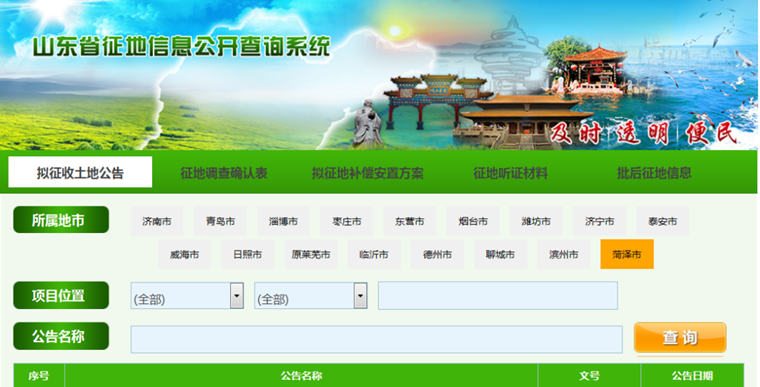Viewport: 760px width, 387px height.
Task: Click the 公告日期 column header
Action: 692,376
